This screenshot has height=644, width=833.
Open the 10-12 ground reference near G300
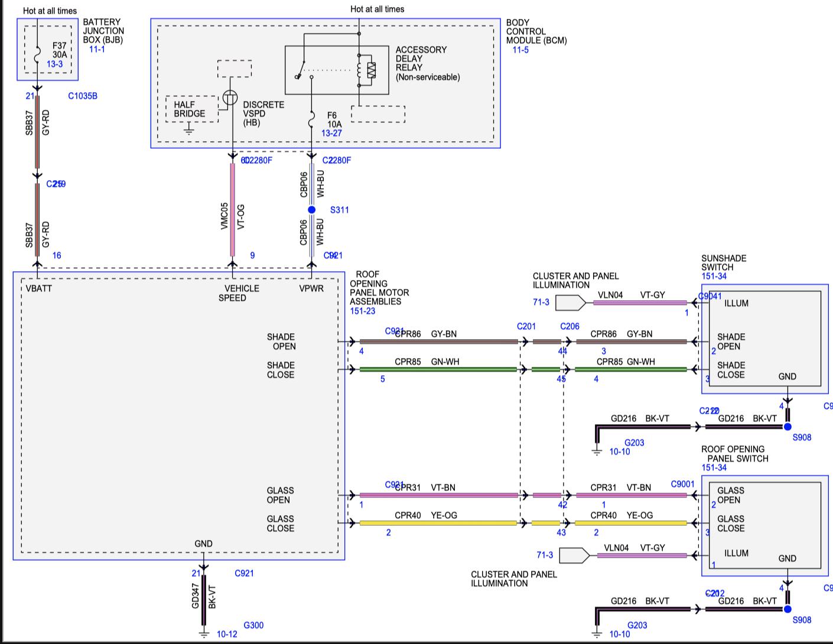[x=227, y=634]
